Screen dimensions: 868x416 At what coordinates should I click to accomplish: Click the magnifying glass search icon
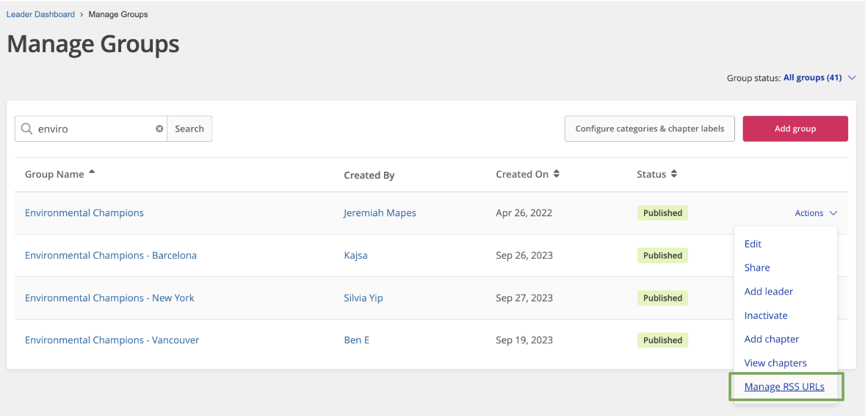pyautogui.click(x=26, y=129)
